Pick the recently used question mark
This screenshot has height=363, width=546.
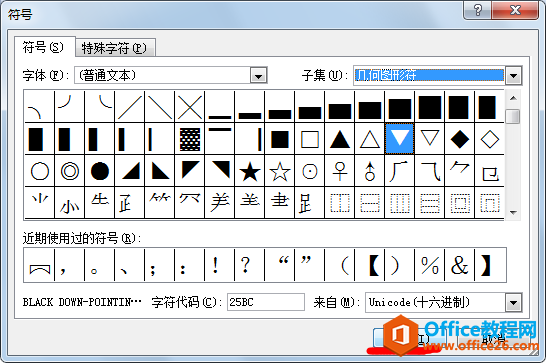point(250,265)
